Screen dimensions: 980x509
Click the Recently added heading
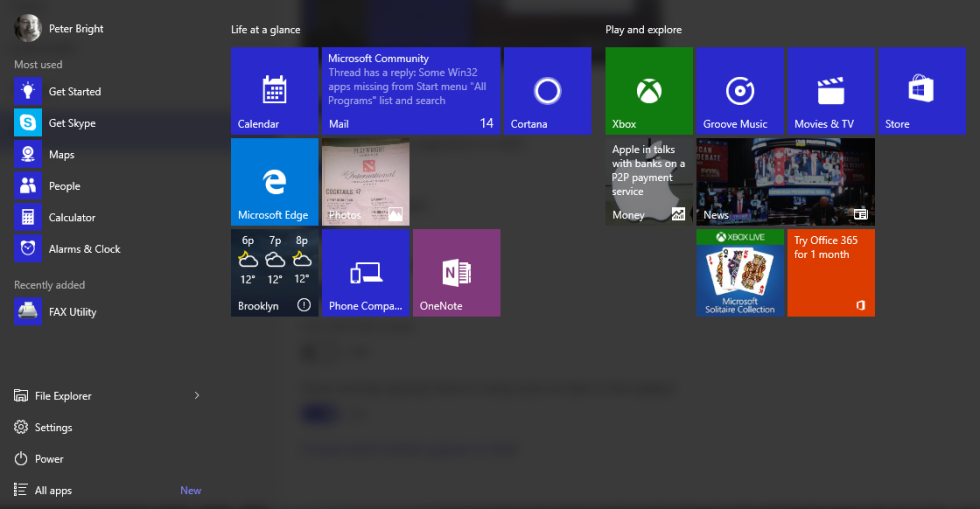(x=49, y=285)
